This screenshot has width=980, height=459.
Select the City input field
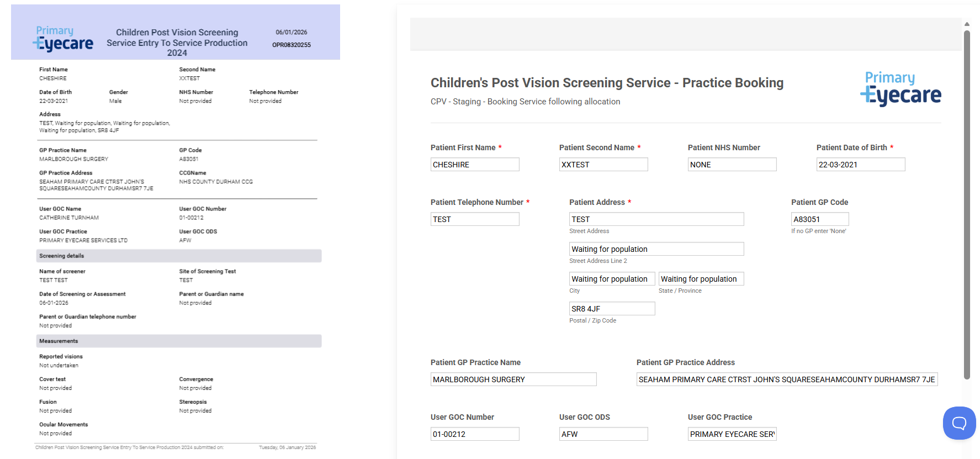click(612, 279)
